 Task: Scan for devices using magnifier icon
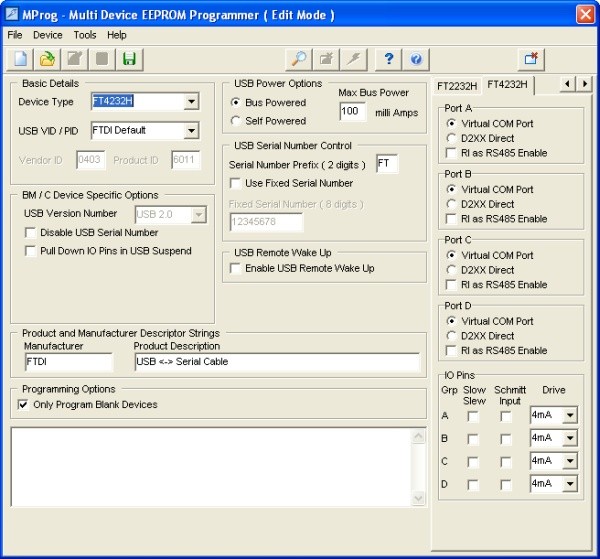pos(298,59)
